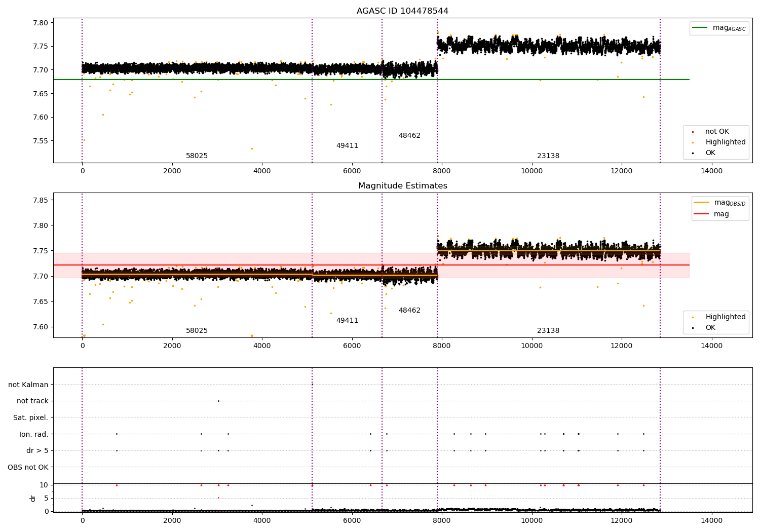Click the 7.60 tick on middle plot
760x532 pixels.
coord(41,327)
